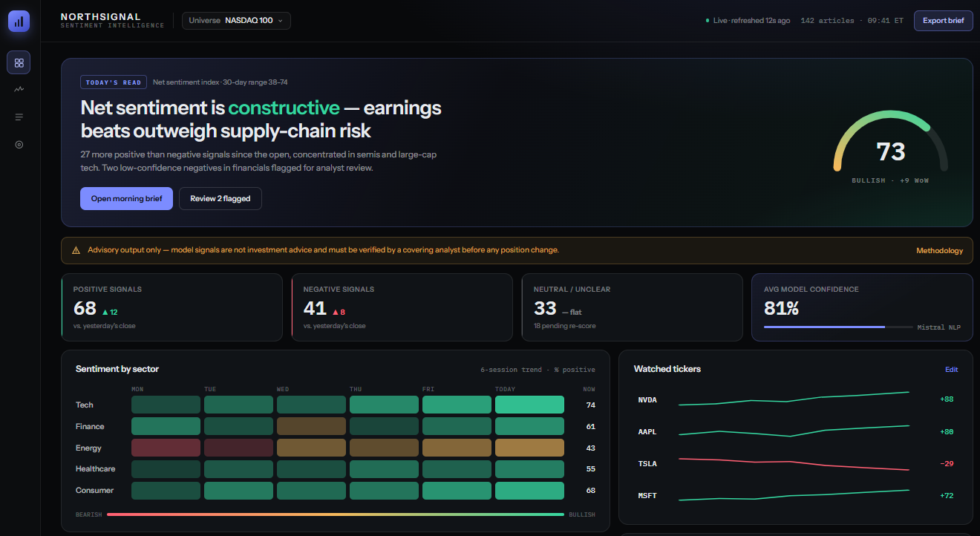Click the word constructive in headline
The height and width of the screenshot is (536, 980).
(x=284, y=108)
